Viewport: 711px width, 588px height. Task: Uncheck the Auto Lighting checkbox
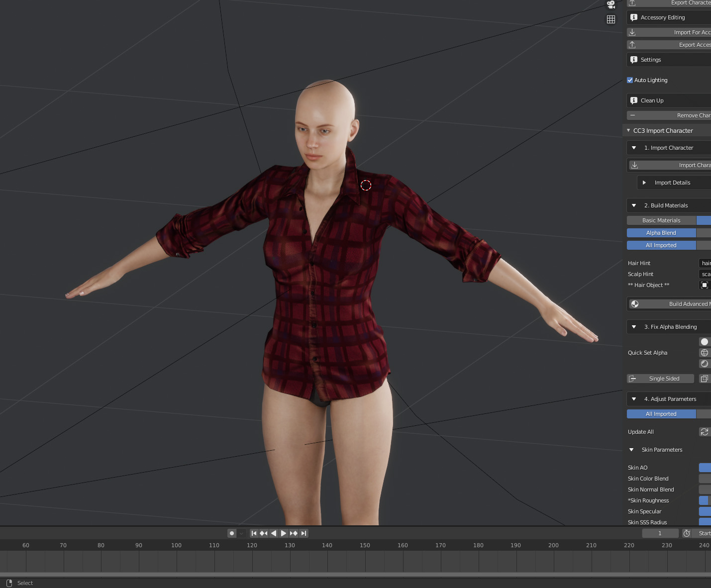pos(630,80)
